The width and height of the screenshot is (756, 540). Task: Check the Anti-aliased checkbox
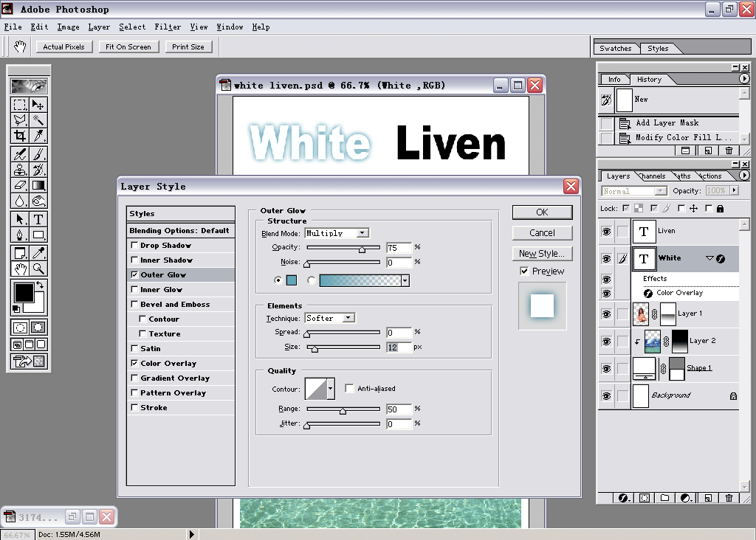(349, 388)
